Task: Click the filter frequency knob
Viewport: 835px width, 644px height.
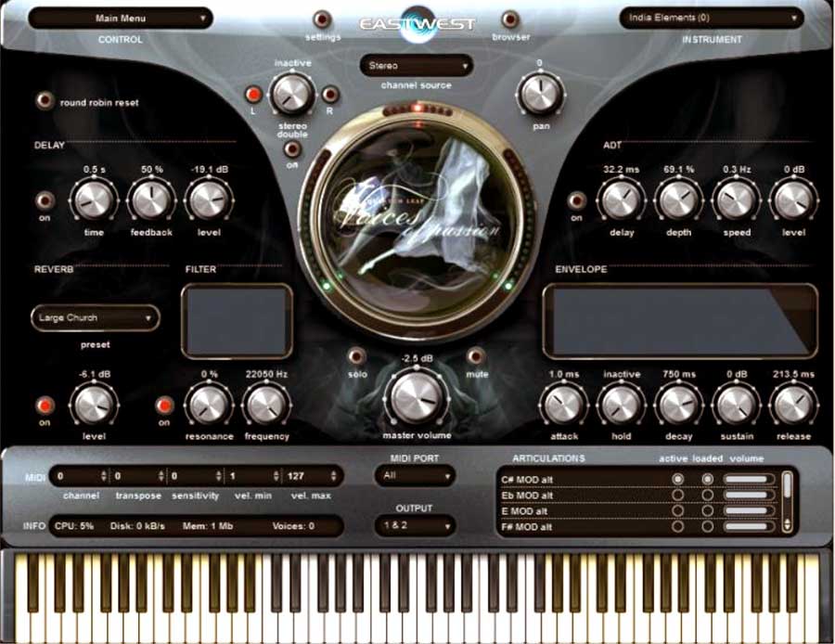Action: (x=266, y=406)
